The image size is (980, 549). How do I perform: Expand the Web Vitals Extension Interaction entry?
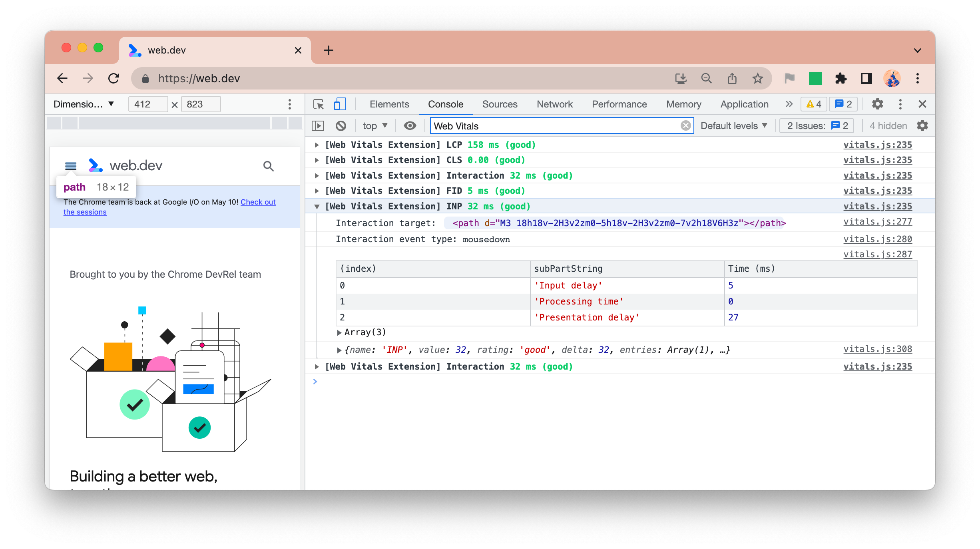317,367
